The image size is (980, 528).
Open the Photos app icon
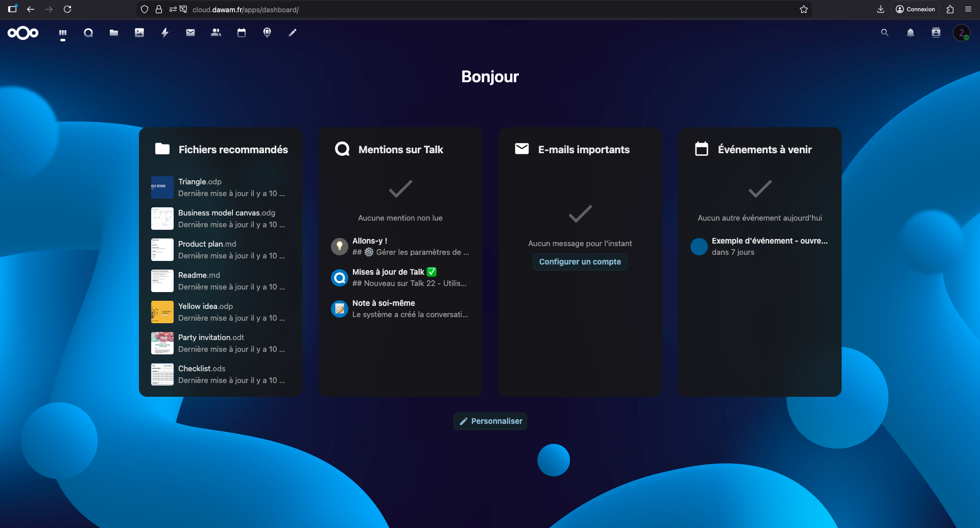click(139, 33)
